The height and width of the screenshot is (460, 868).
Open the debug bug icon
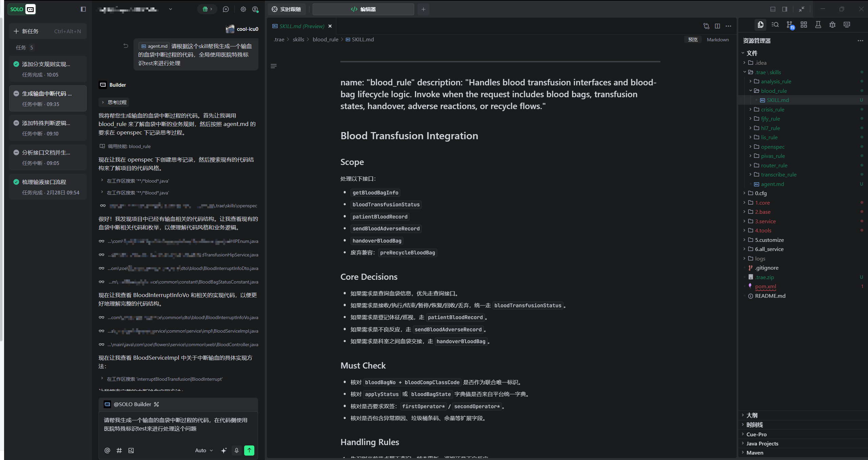pos(832,25)
